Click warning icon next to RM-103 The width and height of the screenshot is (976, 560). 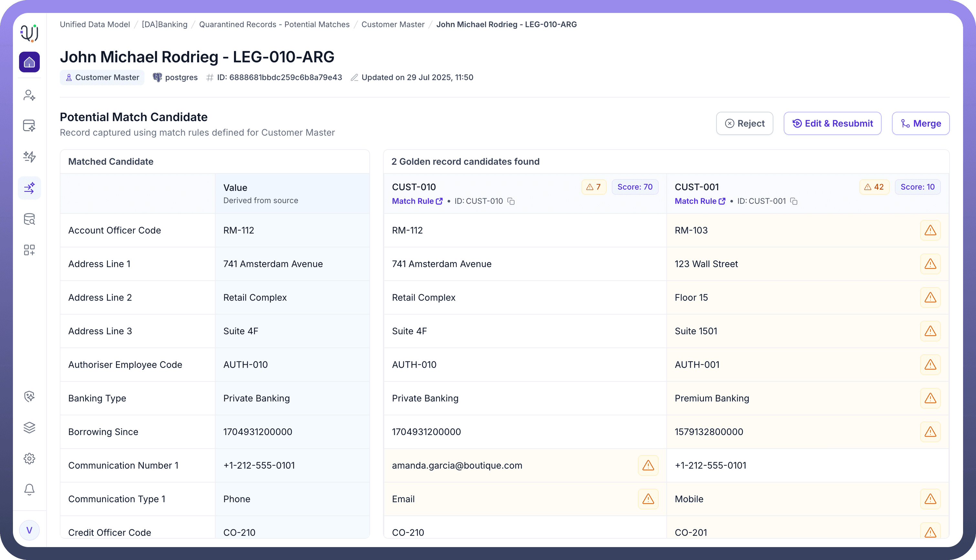click(930, 230)
